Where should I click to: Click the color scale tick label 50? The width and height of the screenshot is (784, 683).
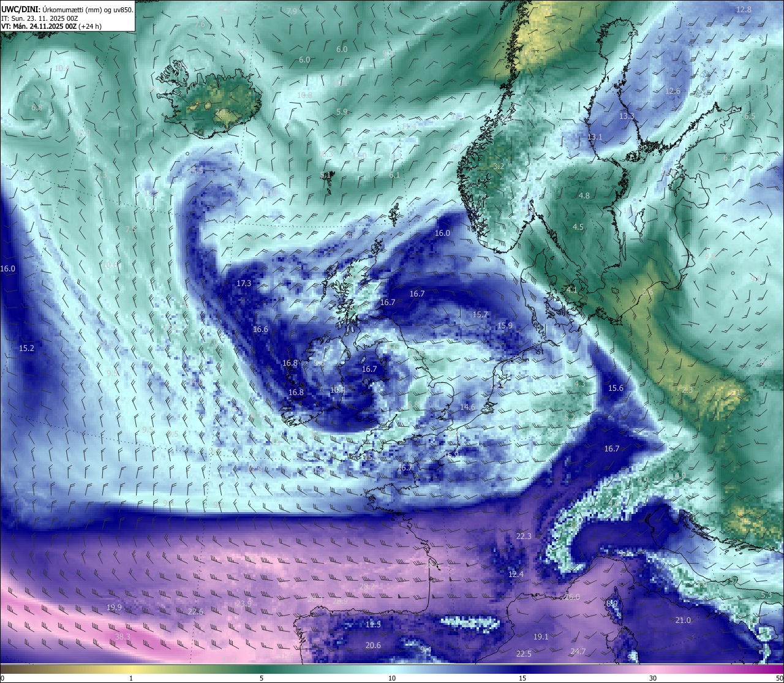pyautogui.click(x=779, y=678)
